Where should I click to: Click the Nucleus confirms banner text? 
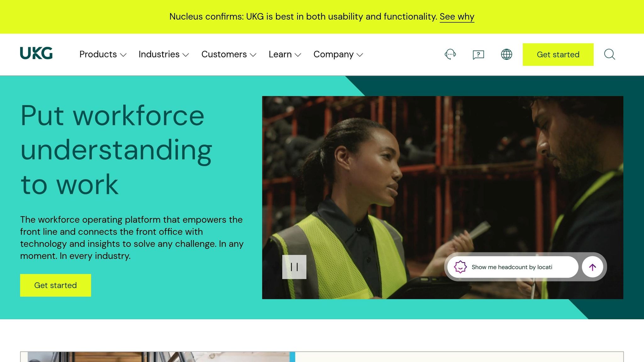click(303, 17)
